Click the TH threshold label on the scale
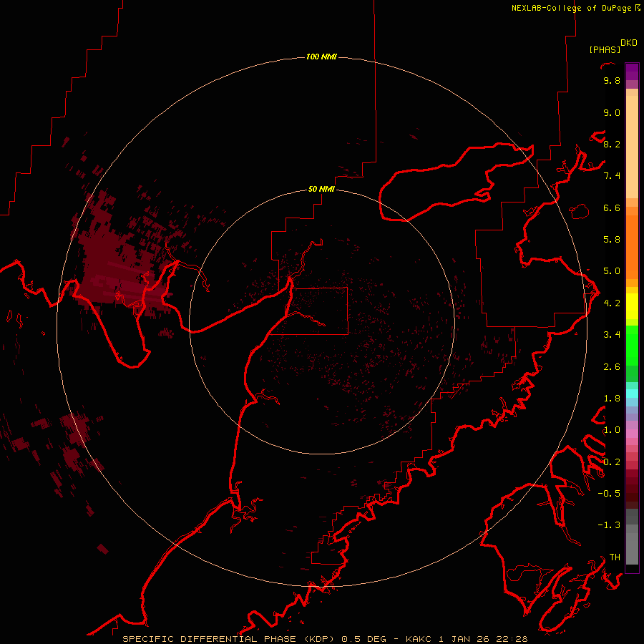The width and height of the screenshot is (644, 644). coord(615,557)
